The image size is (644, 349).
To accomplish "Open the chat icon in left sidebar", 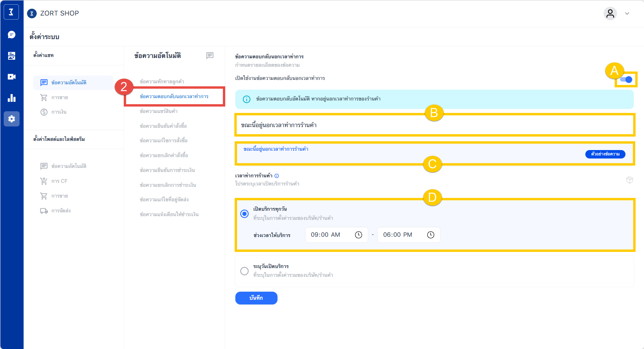I will (11, 35).
